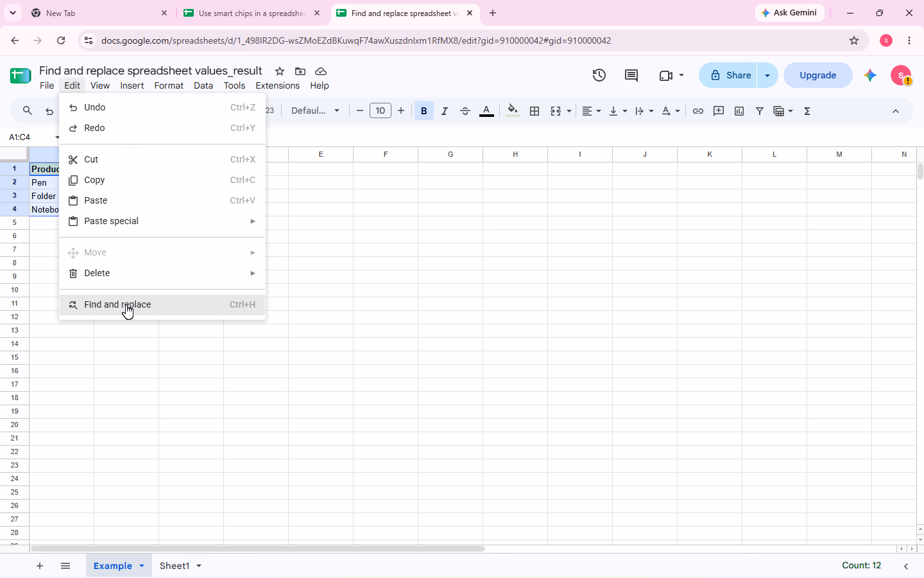Open the Data menu
Image resolution: width=924 pixels, height=578 pixels.
(x=203, y=85)
